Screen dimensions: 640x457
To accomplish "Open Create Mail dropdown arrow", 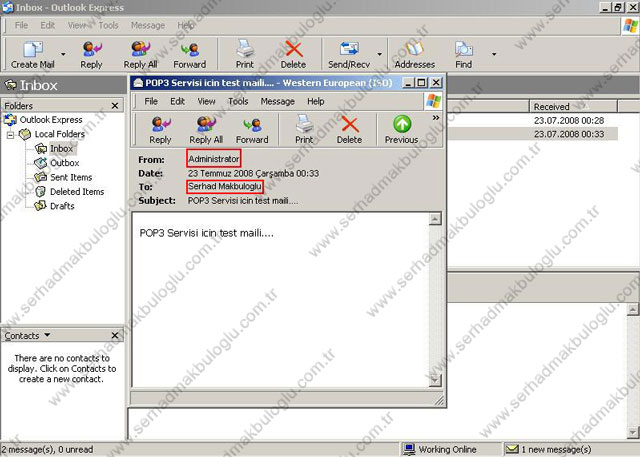I will pyautogui.click(x=63, y=54).
